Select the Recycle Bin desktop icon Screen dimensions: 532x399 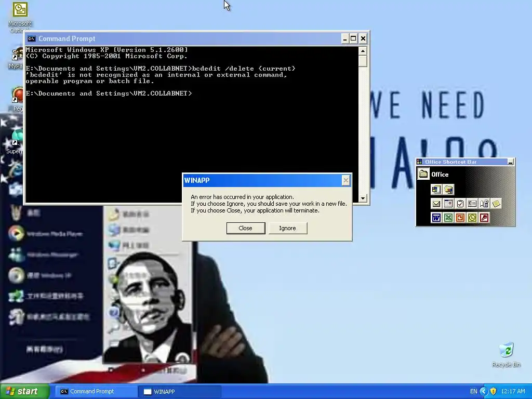506,355
